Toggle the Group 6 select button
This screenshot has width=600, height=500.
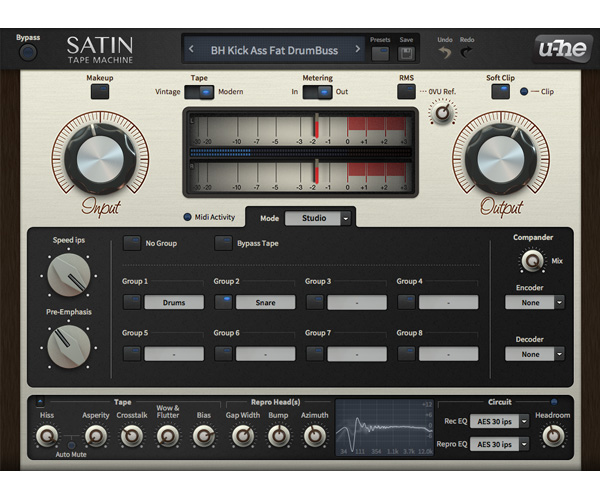[223, 354]
